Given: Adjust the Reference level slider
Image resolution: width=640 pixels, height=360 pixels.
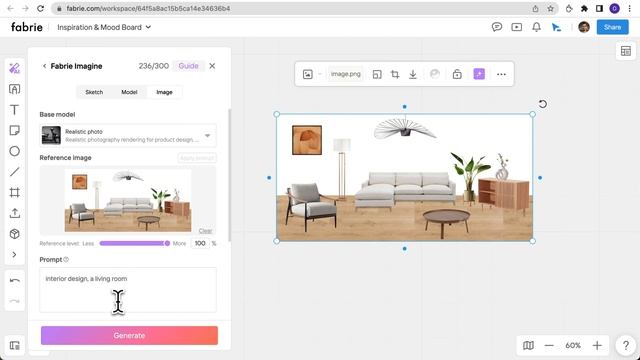Looking at the screenshot, I should pyautogui.click(x=135, y=243).
